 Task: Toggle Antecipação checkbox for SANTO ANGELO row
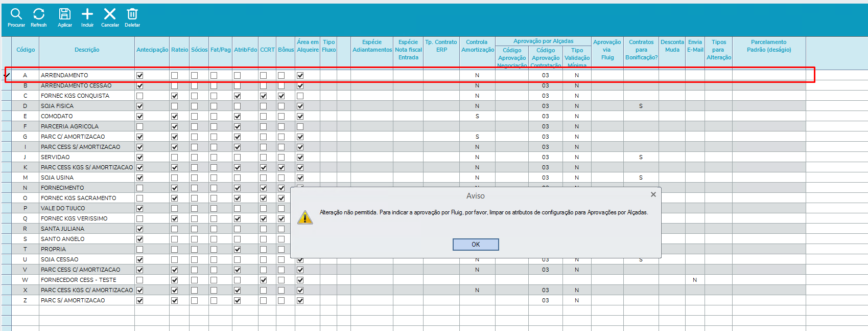pyautogui.click(x=140, y=239)
